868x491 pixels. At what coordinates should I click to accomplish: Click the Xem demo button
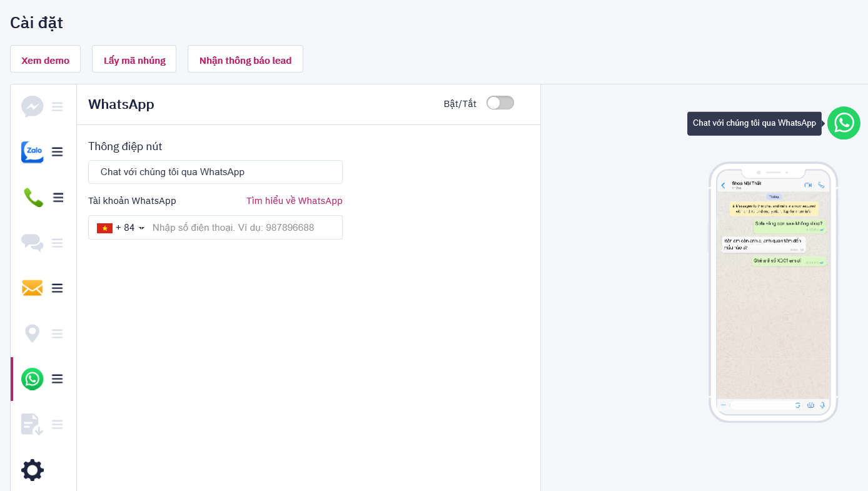click(45, 59)
